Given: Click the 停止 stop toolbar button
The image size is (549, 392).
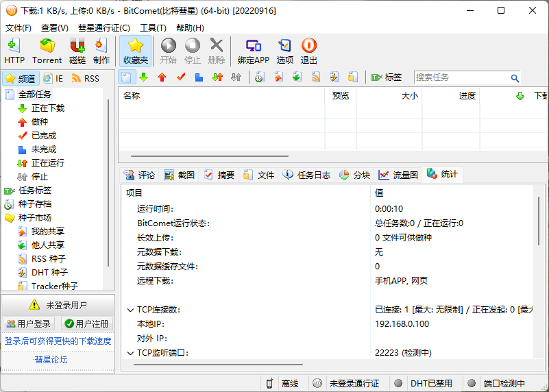Looking at the screenshot, I should (192, 51).
